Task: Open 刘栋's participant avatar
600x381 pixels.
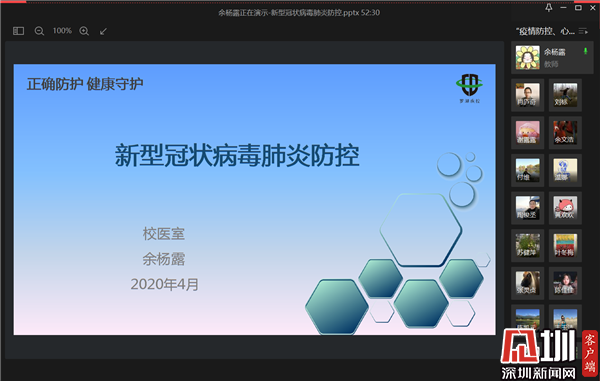Action: point(565,95)
